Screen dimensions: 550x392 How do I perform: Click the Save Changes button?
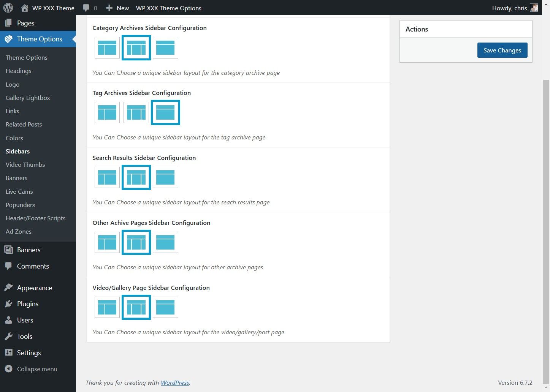(x=502, y=50)
